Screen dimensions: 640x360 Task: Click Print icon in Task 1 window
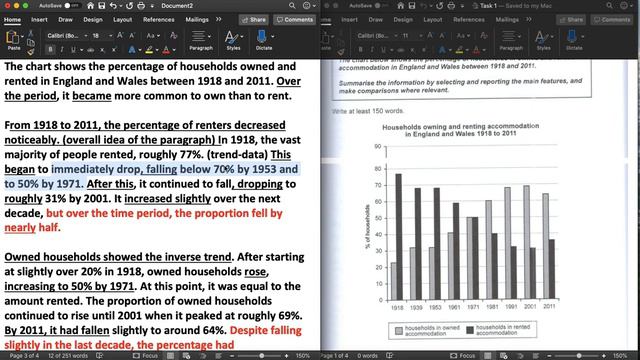[x=451, y=6]
